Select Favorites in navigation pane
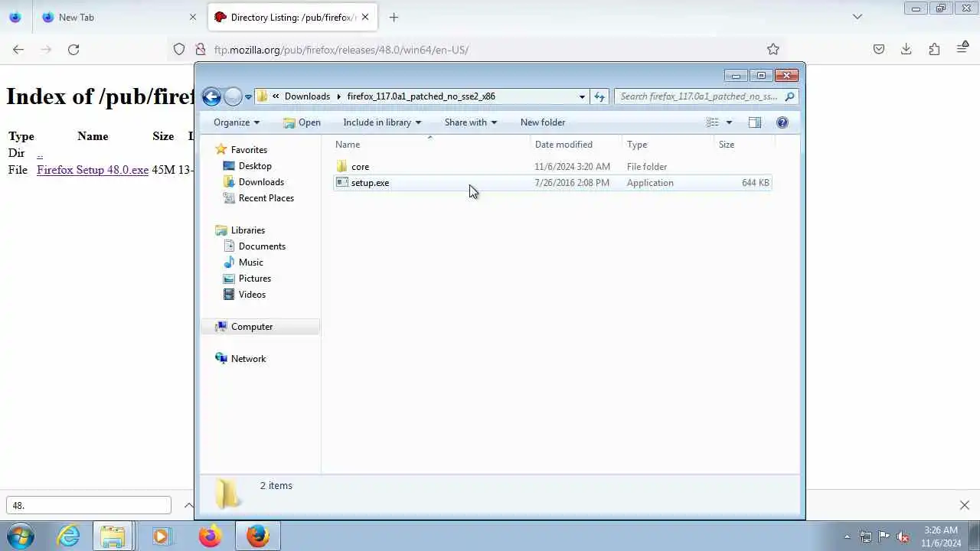 (x=249, y=150)
